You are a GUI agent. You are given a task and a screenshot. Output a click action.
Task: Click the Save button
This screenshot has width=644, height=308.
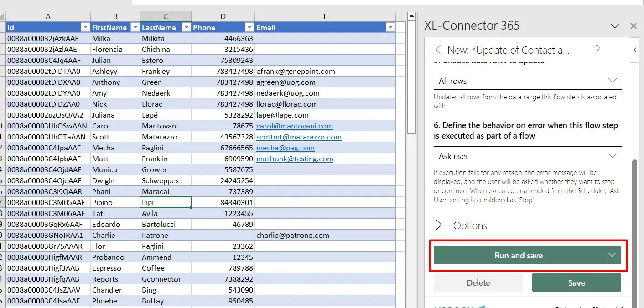click(x=576, y=283)
